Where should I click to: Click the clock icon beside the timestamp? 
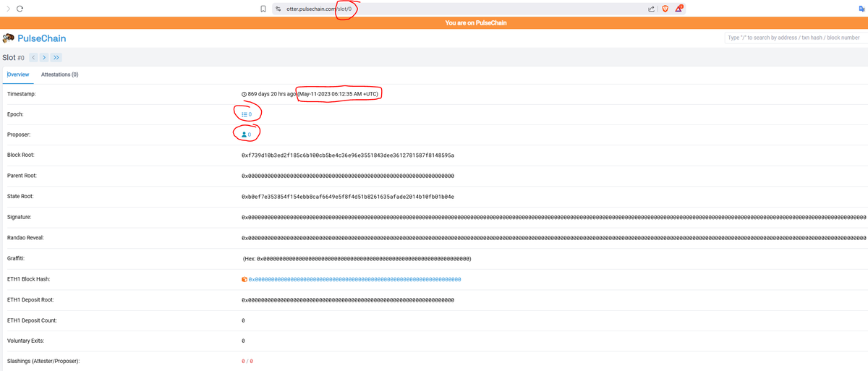click(x=244, y=94)
